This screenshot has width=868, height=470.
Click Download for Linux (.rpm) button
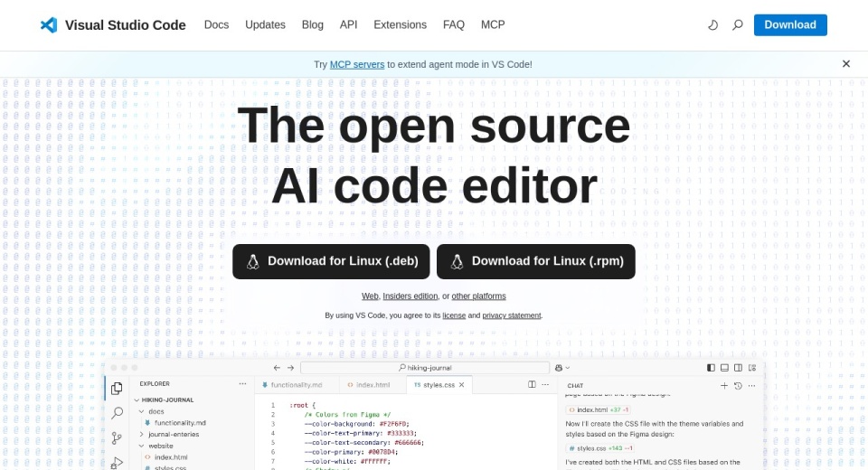pyautogui.click(x=536, y=261)
